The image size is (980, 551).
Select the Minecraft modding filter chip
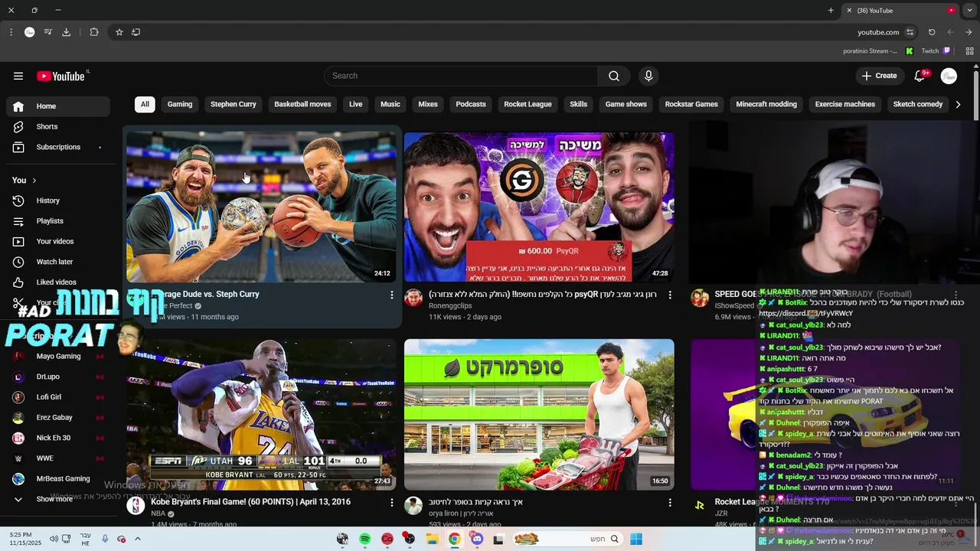[766, 104]
